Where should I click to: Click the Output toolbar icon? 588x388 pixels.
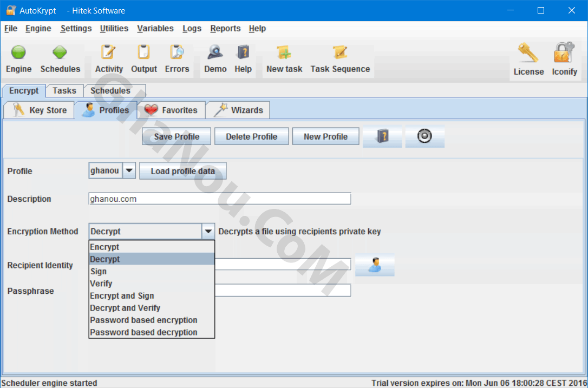point(144,59)
